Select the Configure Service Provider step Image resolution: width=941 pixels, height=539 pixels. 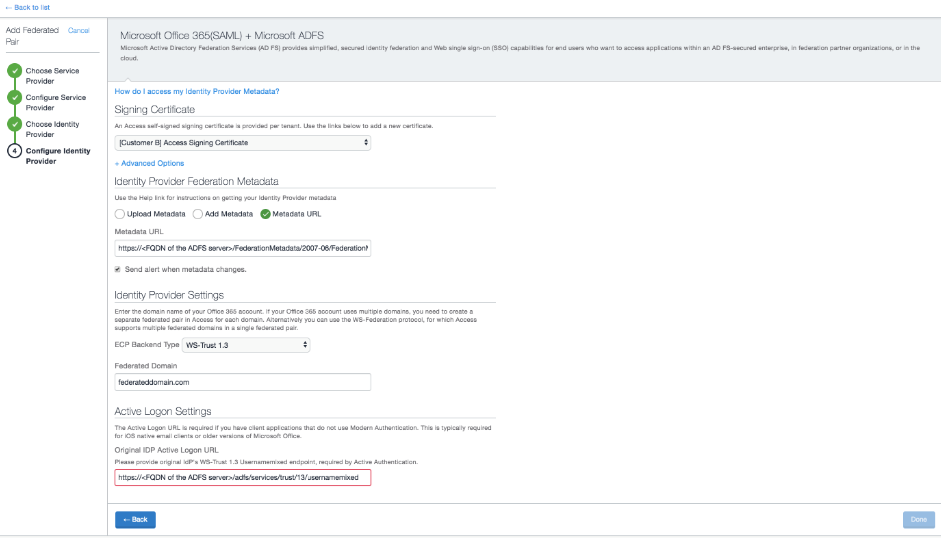click(x=56, y=103)
